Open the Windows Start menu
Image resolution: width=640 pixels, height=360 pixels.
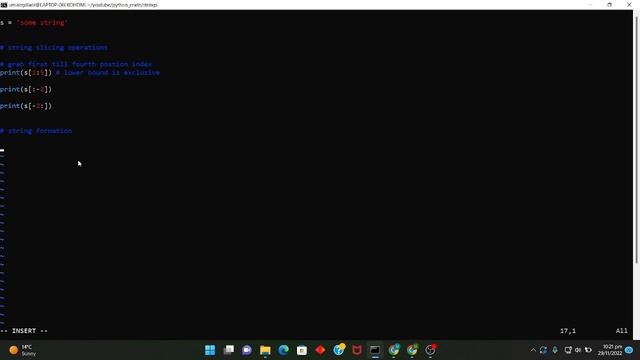[210, 350]
